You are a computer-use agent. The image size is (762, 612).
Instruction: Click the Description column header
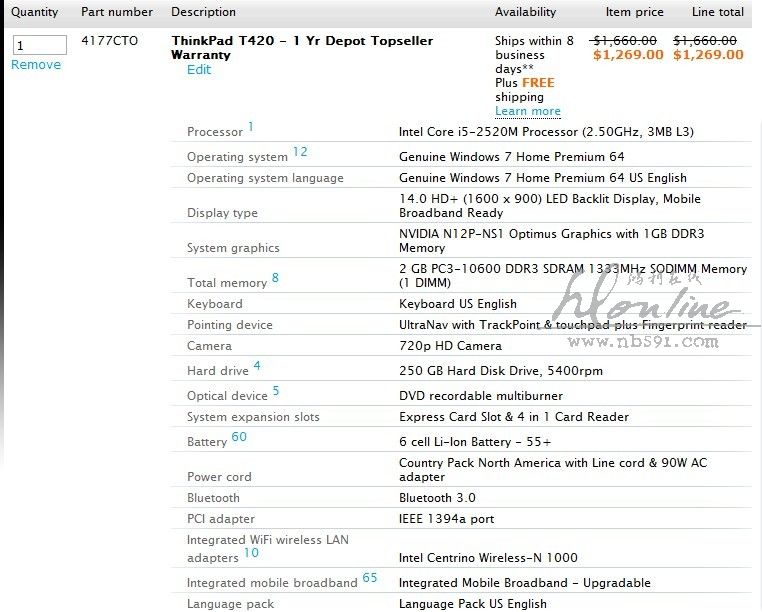tap(204, 12)
